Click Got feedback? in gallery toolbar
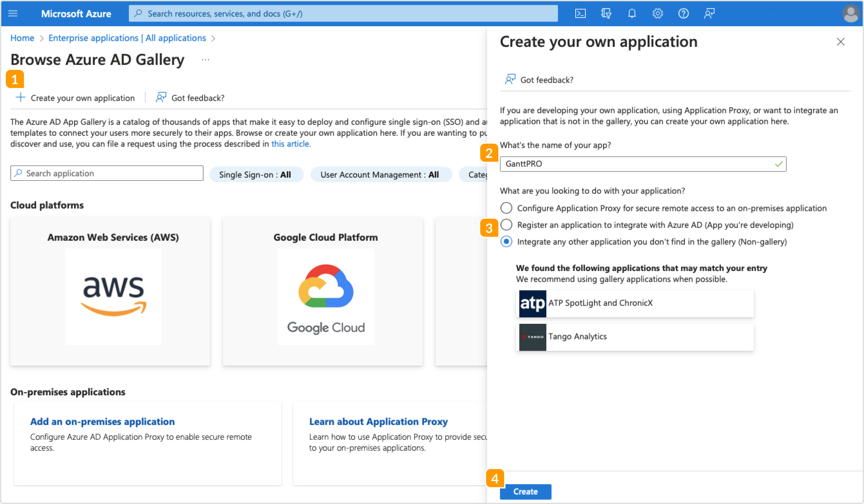 tap(190, 98)
